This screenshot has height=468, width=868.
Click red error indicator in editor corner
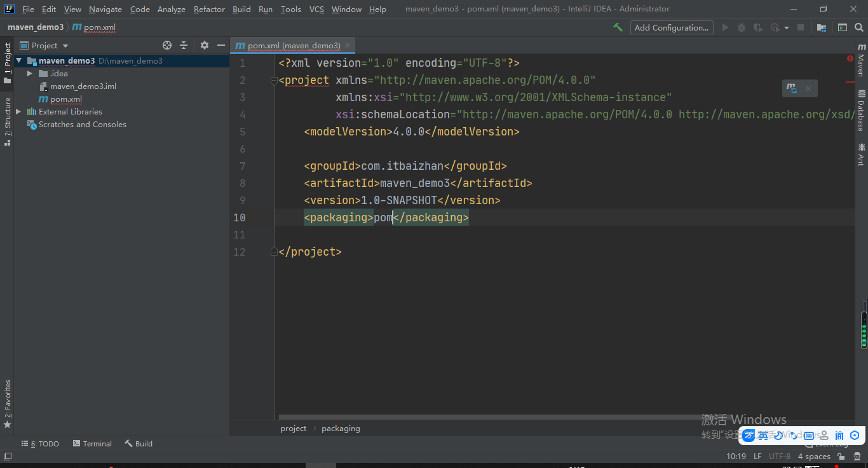click(x=850, y=59)
